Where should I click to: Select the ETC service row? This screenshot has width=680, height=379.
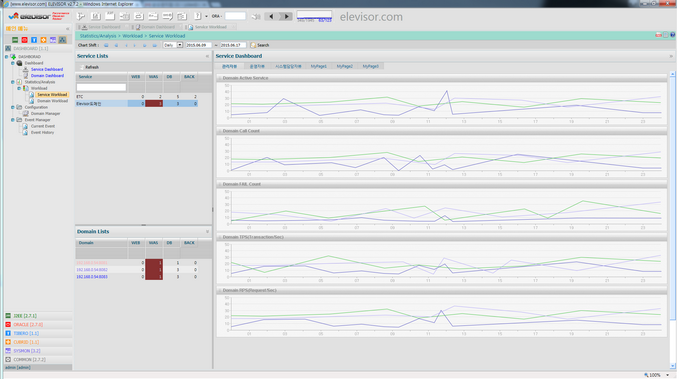pos(137,97)
